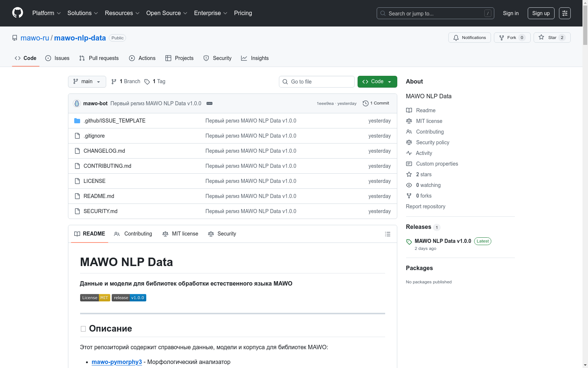Switch to the Security repository tab
588x368 pixels.
coord(218,58)
